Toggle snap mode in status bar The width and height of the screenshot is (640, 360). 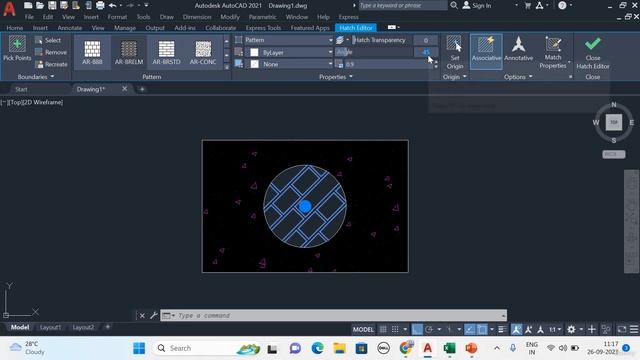click(x=395, y=329)
